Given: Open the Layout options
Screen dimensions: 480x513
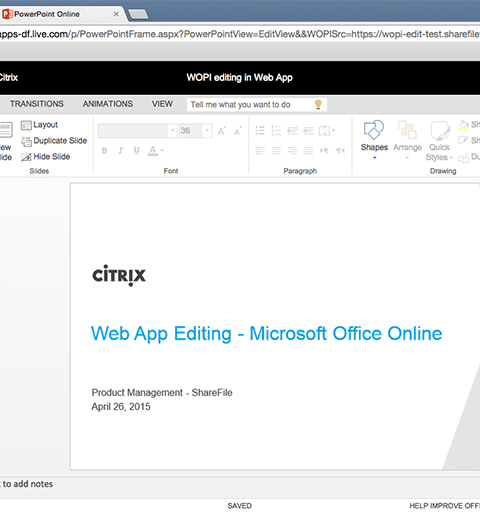Looking at the screenshot, I should [39, 125].
